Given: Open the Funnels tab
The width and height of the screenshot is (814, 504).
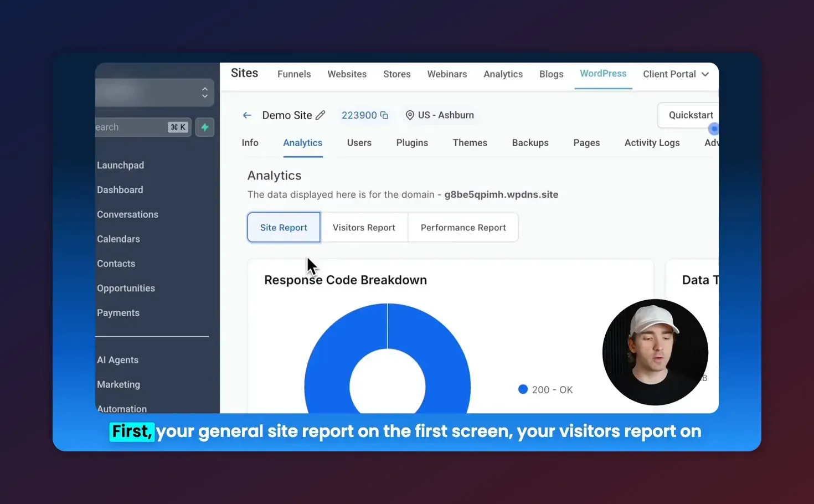Looking at the screenshot, I should click(x=294, y=74).
